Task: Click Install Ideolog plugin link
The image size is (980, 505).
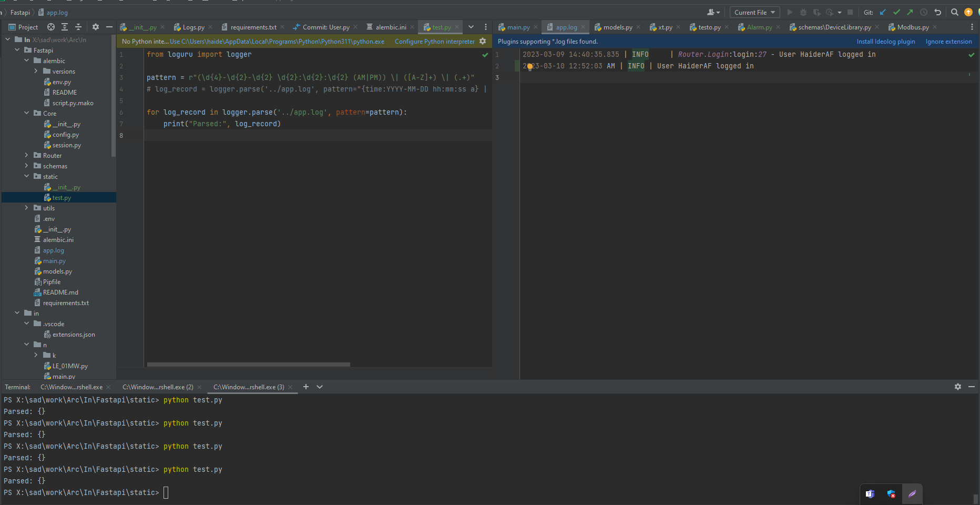Action: click(886, 41)
